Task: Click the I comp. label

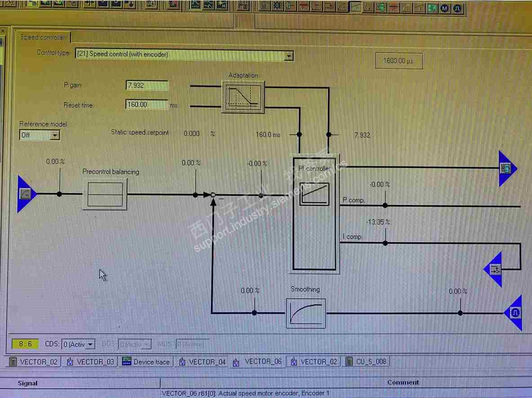Action: [x=353, y=237]
